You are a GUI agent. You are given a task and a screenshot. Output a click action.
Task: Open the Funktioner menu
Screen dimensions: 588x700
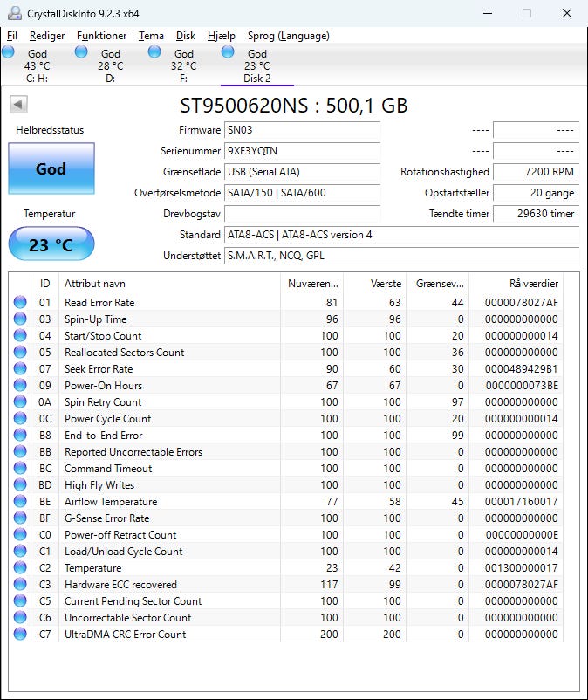click(101, 36)
